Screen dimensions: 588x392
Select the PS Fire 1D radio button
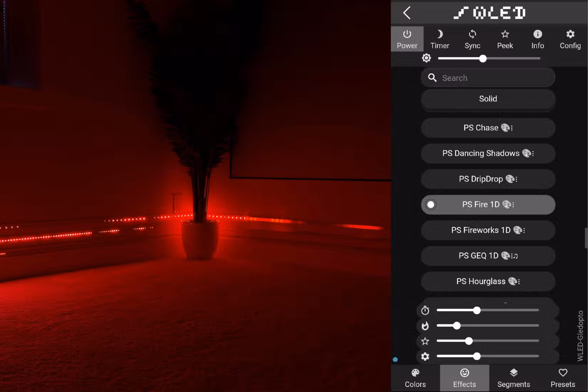coord(431,205)
